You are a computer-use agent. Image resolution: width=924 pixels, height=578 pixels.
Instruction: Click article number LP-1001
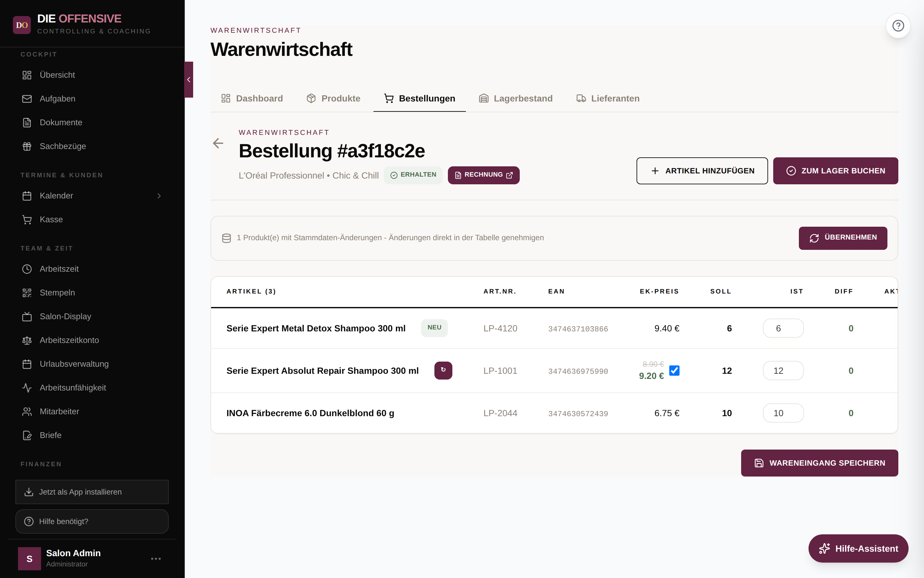(500, 371)
